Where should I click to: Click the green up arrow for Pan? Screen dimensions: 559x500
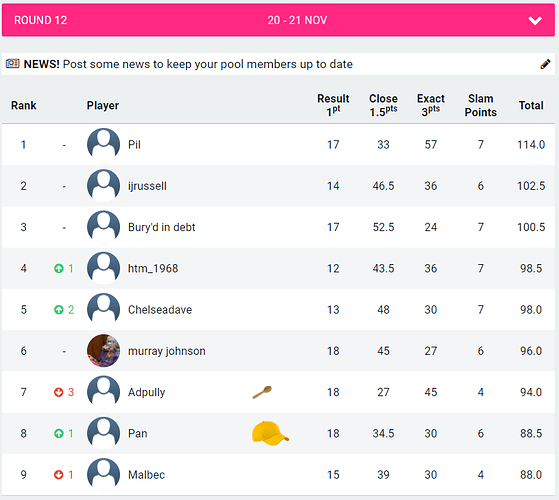point(59,433)
